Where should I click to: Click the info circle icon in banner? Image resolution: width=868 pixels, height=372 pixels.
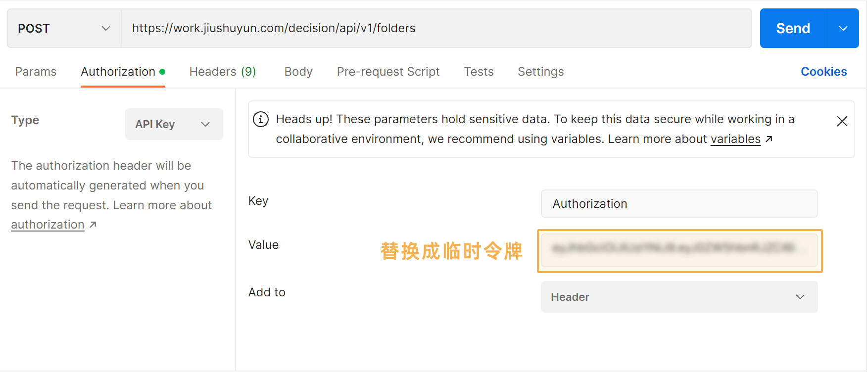point(261,119)
